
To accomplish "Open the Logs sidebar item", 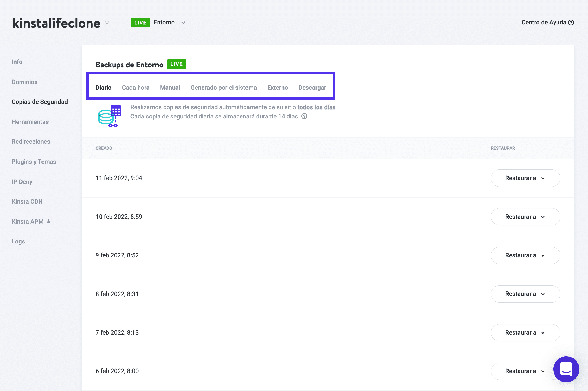I will (x=18, y=241).
